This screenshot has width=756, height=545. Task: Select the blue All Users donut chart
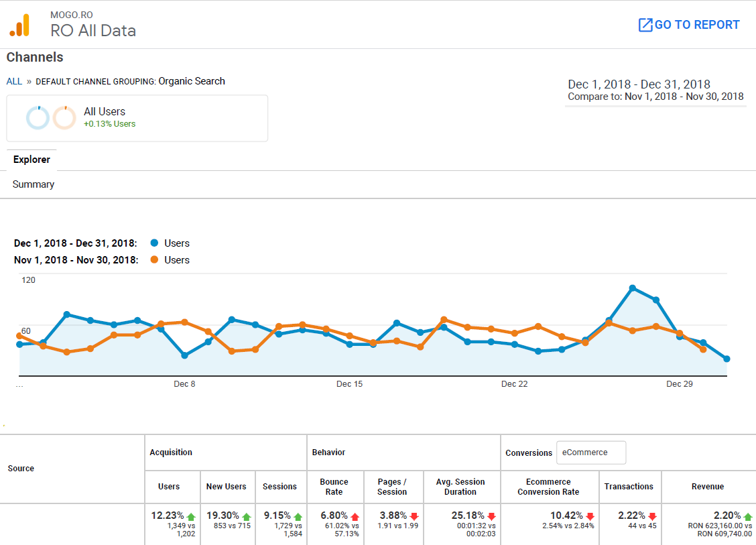coord(38,117)
